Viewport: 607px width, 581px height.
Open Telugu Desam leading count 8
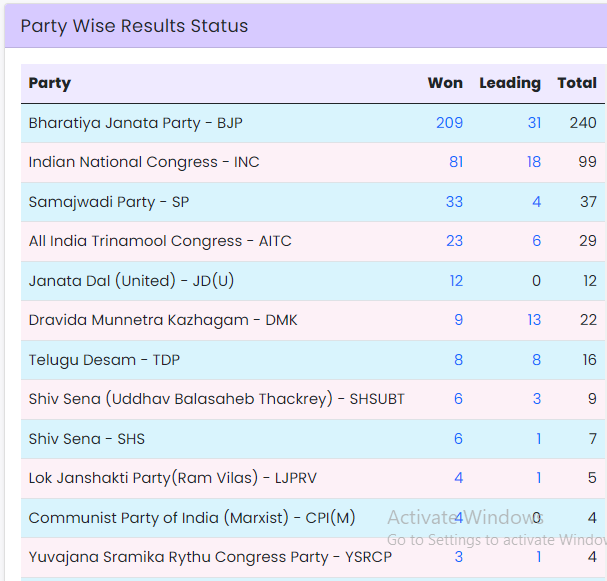coord(536,360)
